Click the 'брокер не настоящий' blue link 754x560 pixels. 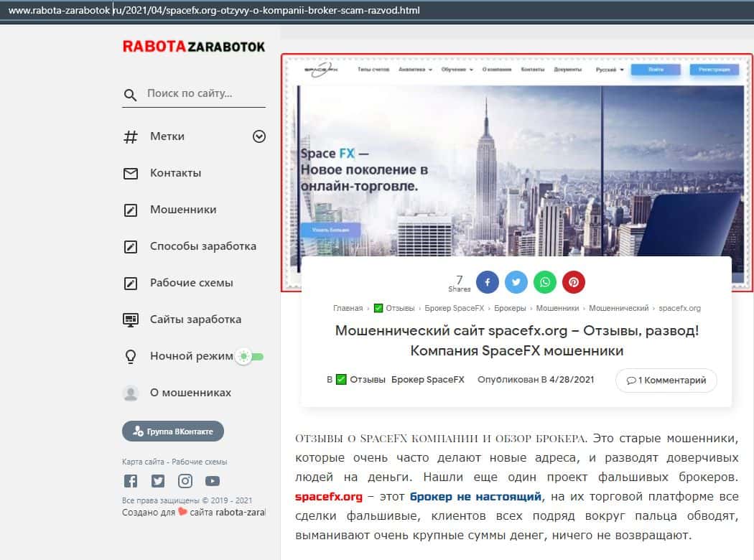click(x=475, y=497)
